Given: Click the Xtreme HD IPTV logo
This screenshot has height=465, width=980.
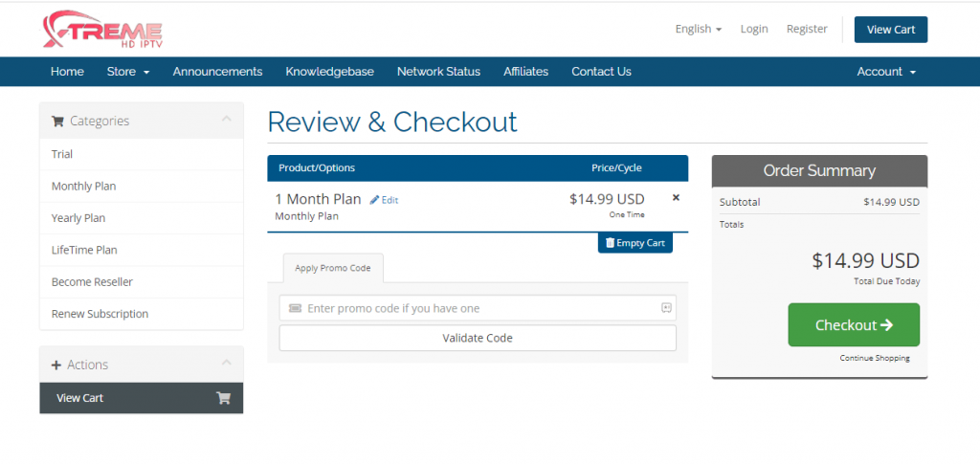Looking at the screenshot, I should (x=102, y=30).
